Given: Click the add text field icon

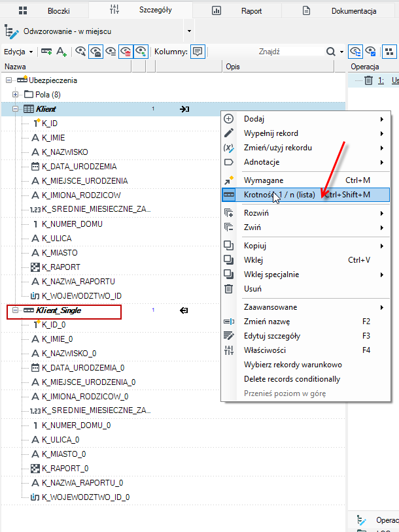Looking at the screenshot, I should pos(61,52).
